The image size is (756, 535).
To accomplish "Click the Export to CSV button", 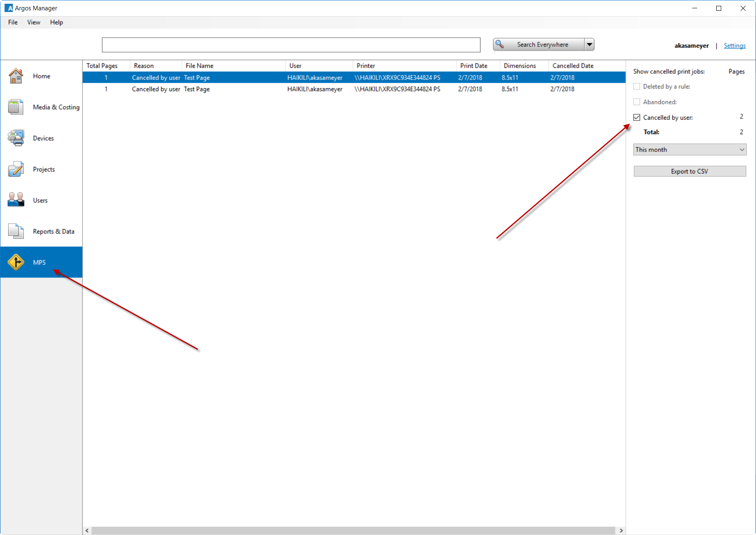I will (x=690, y=171).
